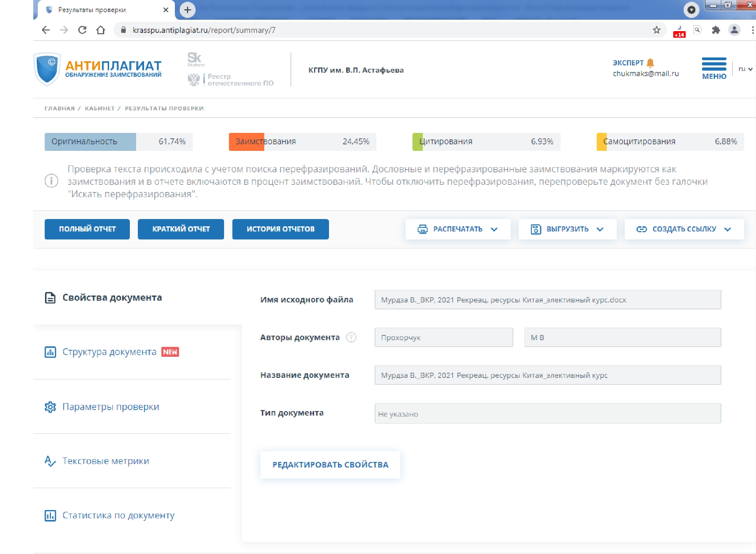
Task: Open the hamburger MENU icon
Action: pos(714,64)
